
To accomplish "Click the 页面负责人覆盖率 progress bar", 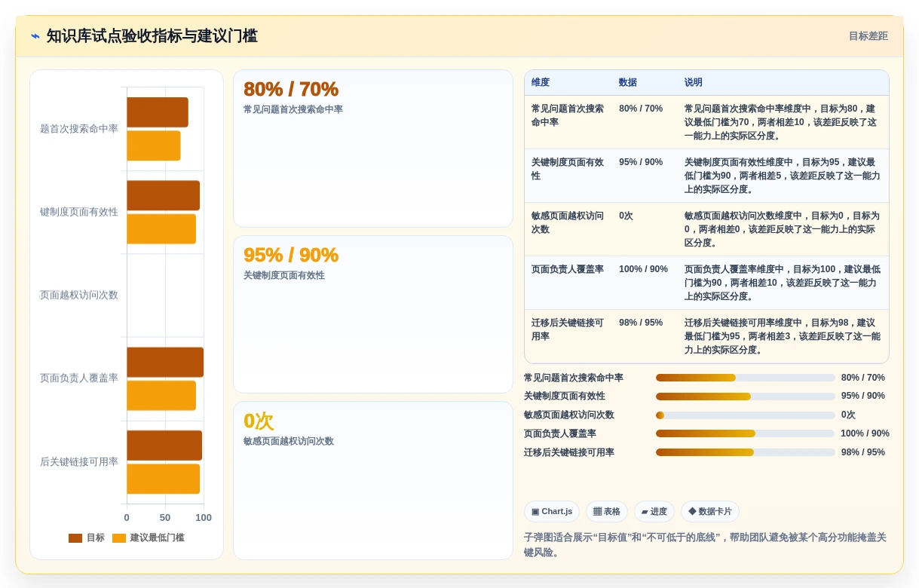I will [746, 433].
